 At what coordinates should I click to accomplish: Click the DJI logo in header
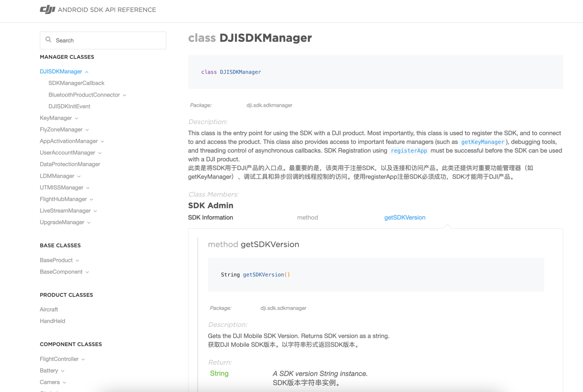(48, 9)
